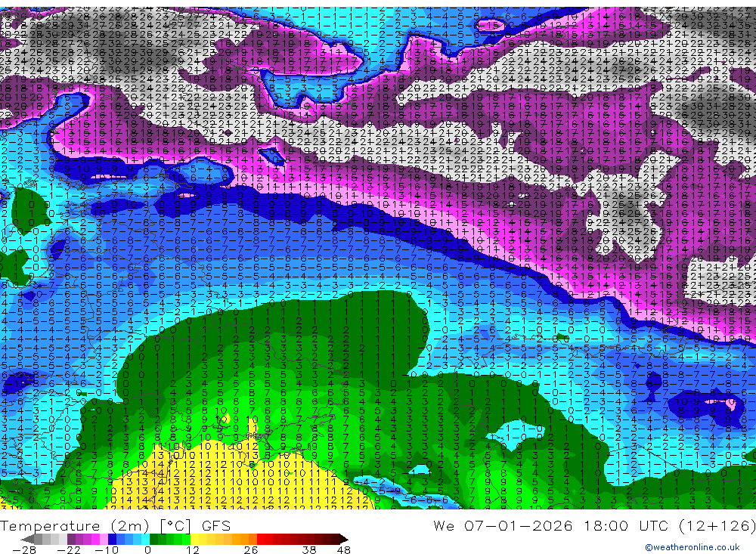
Task: Click the gray left arrow end of color scale
Action: point(28,540)
